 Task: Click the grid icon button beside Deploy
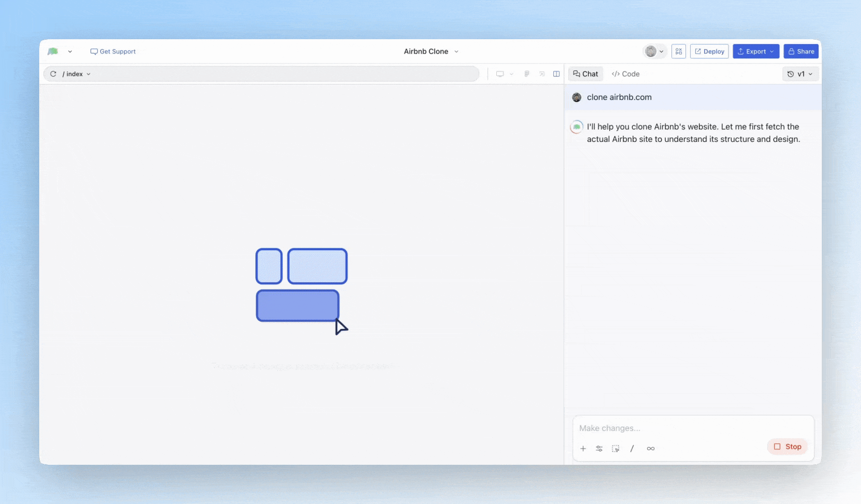[x=678, y=51]
